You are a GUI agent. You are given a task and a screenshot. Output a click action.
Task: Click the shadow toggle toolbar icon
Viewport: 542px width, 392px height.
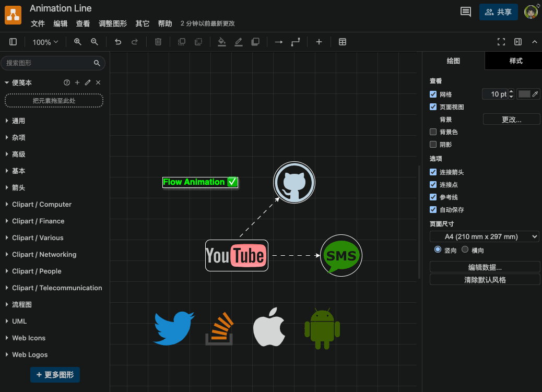(255, 42)
